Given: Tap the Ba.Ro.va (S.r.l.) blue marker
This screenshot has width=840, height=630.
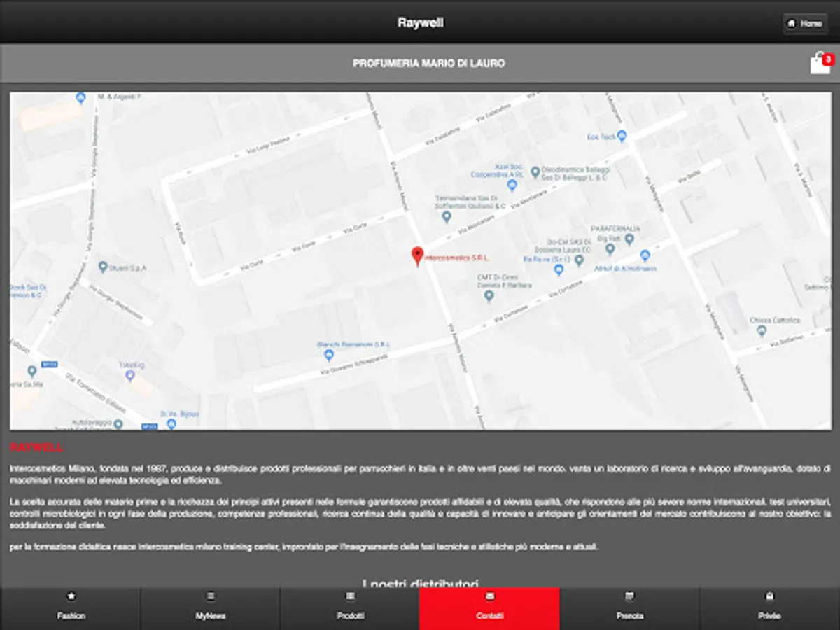Looking at the screenshot, I should coord(559,270).
